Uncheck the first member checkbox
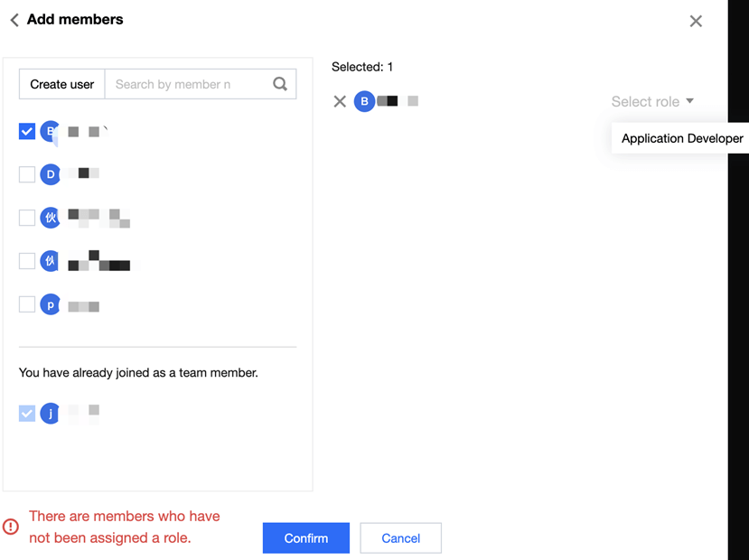The height and width of the screenshot is (560, 749). tap(27, 131)
